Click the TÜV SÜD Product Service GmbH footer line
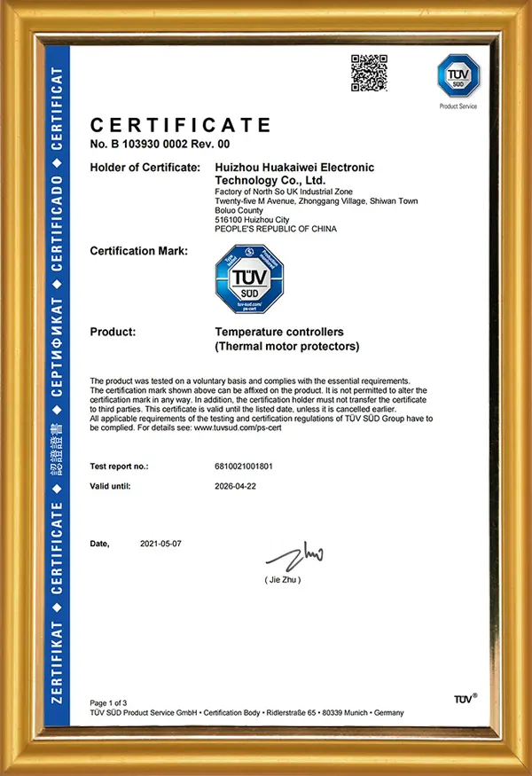Screen dimensions: 532x776 (x=247, y=713)
